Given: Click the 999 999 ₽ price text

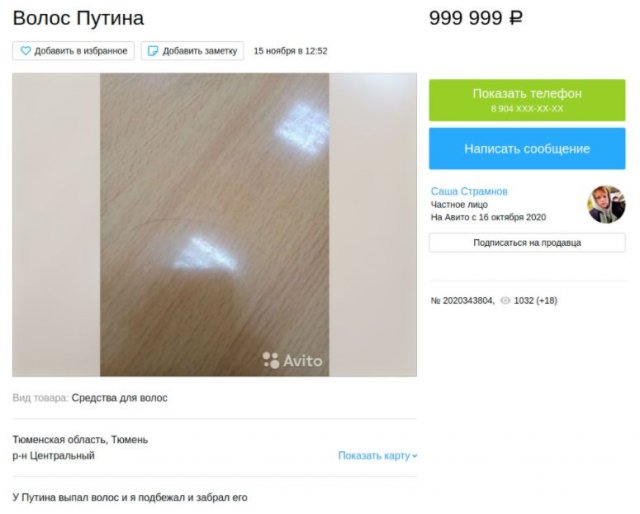Looking at the screenshot, I should point(476,18).
